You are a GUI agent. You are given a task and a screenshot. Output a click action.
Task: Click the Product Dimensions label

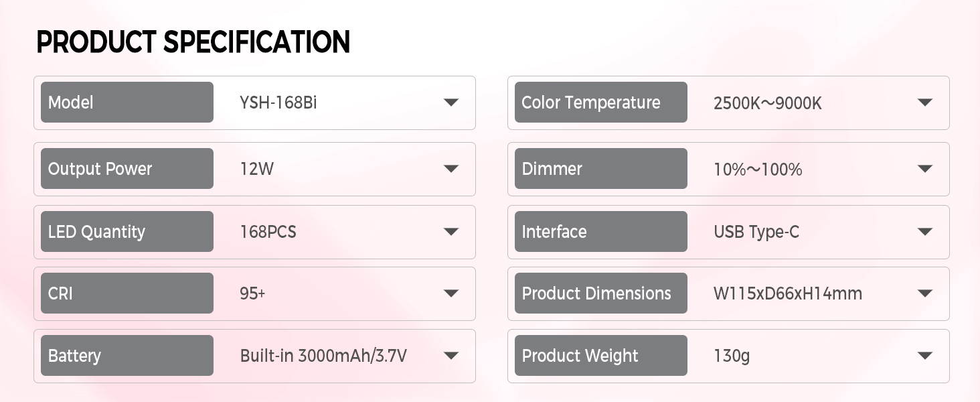(x=596, y=293)
